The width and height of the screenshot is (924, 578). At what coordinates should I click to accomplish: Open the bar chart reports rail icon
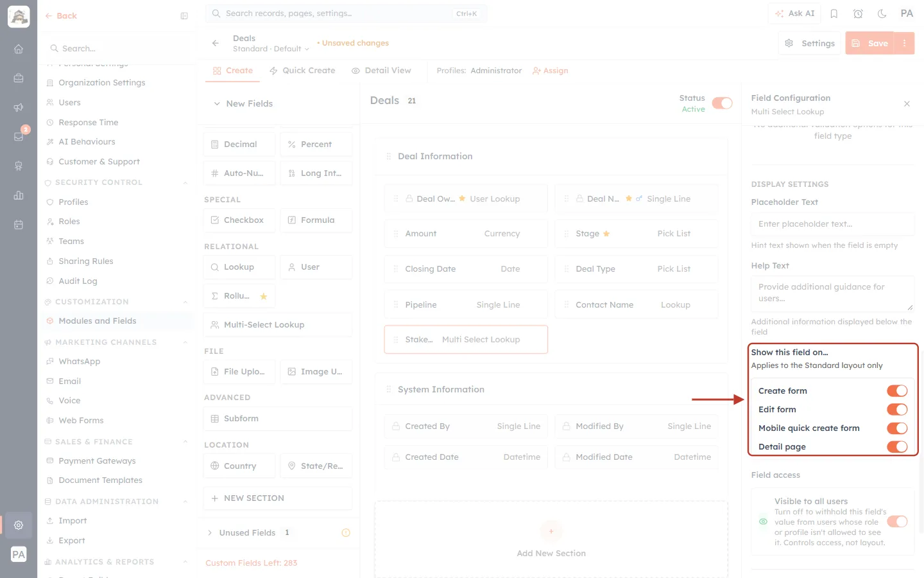click(19, 195)
